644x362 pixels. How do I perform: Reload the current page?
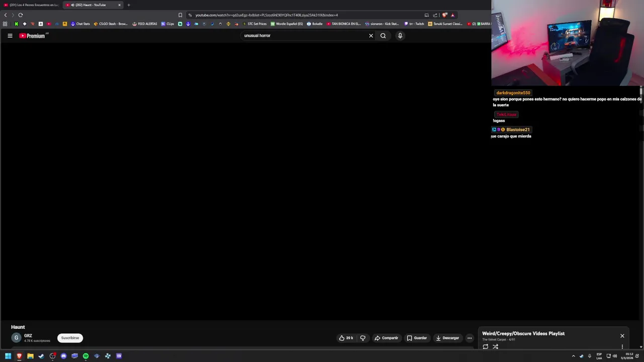[21, 15]
